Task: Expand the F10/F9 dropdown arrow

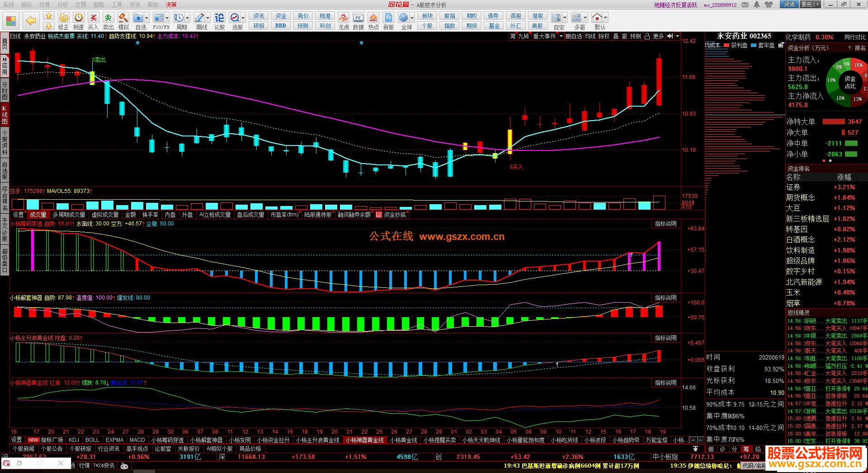Action: point(167,18)
